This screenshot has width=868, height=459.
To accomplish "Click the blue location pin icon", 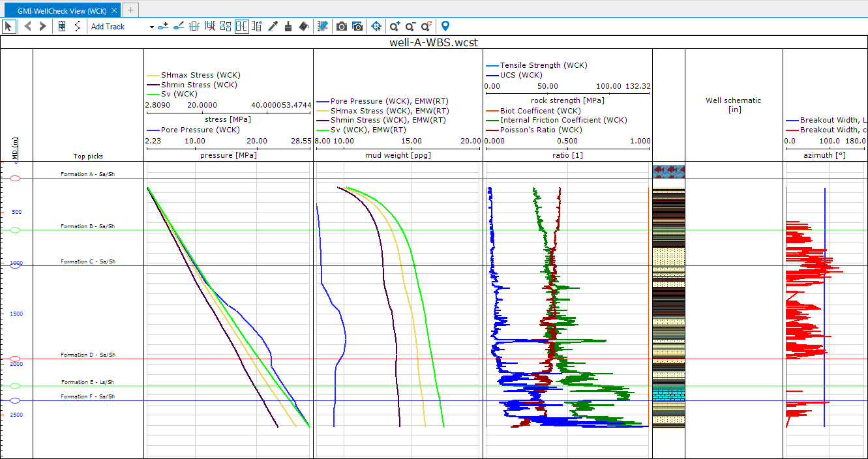I will point(445,27).
